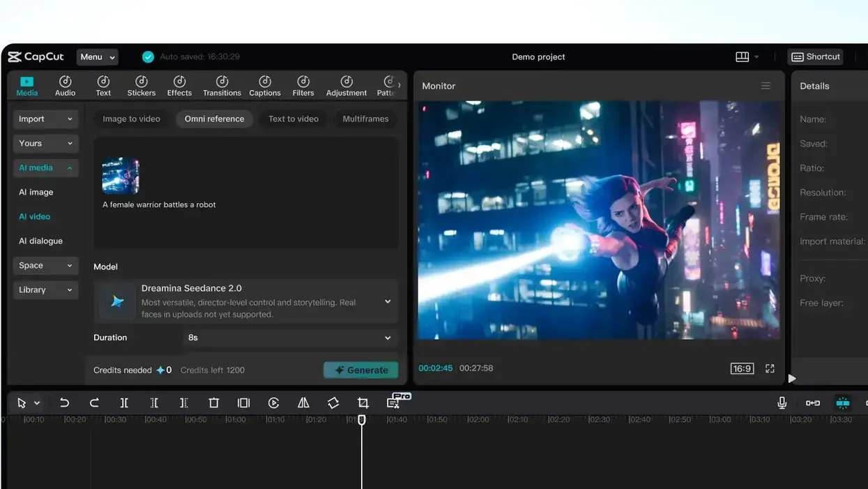868x489 pixels.
Task: Open the Shortcut panel button
Action: click(816, 57)
